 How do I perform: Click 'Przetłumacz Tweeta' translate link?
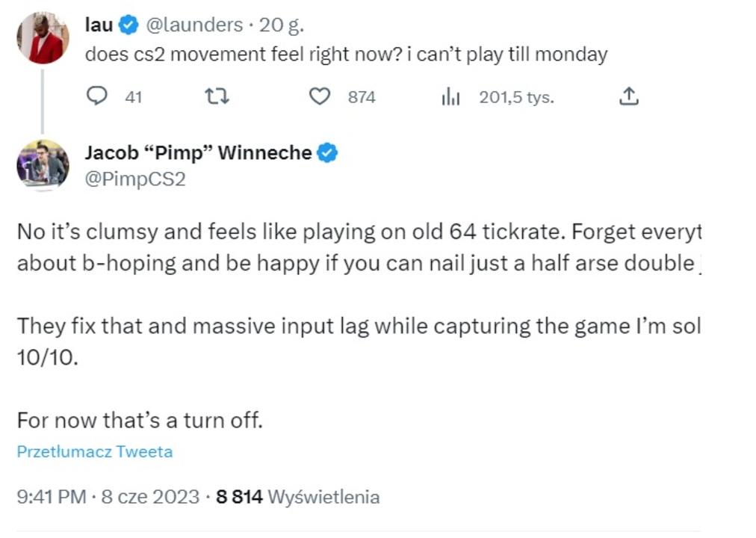click(95, 452)
